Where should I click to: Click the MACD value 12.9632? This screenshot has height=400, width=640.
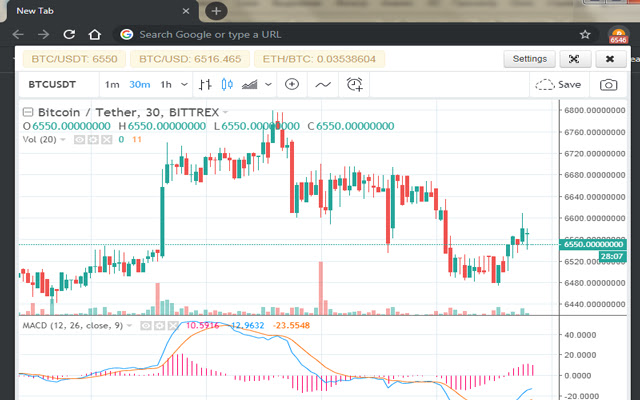coord(247,325)
